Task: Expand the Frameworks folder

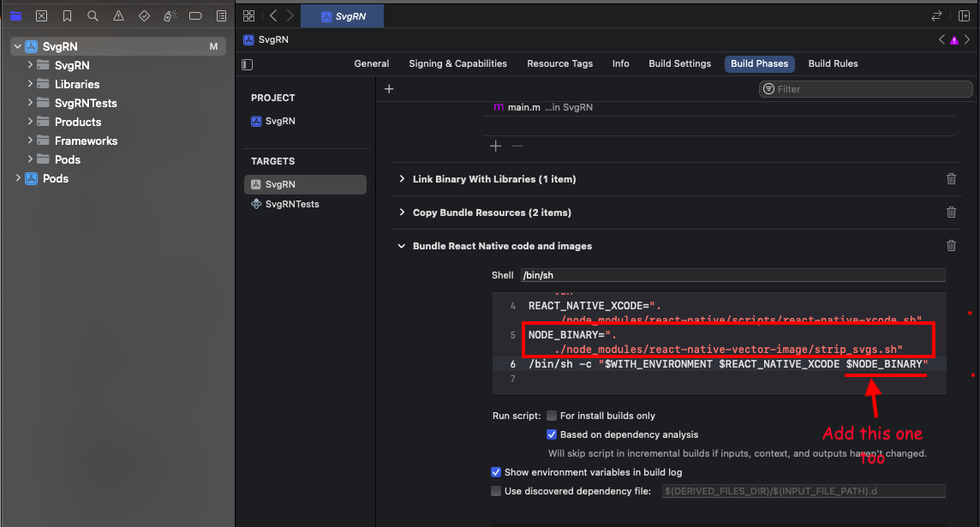Action: click(x=30, y=140)
